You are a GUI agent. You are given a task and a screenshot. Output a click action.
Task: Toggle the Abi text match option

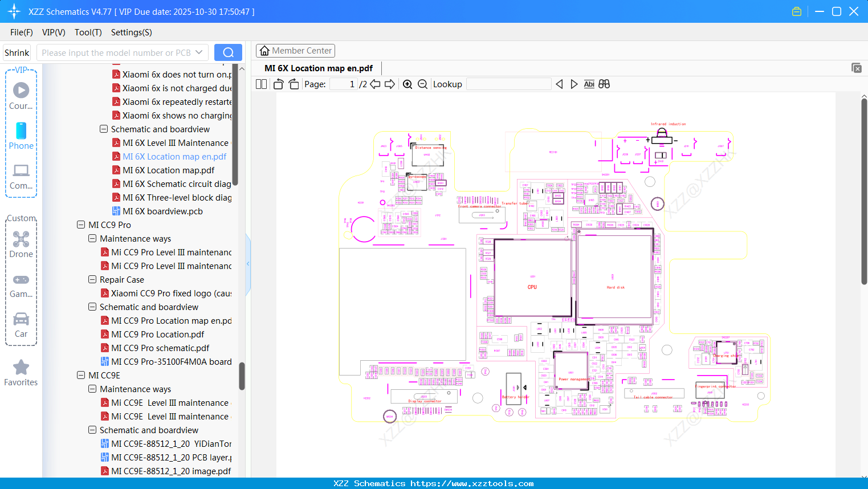click(589, 84)
